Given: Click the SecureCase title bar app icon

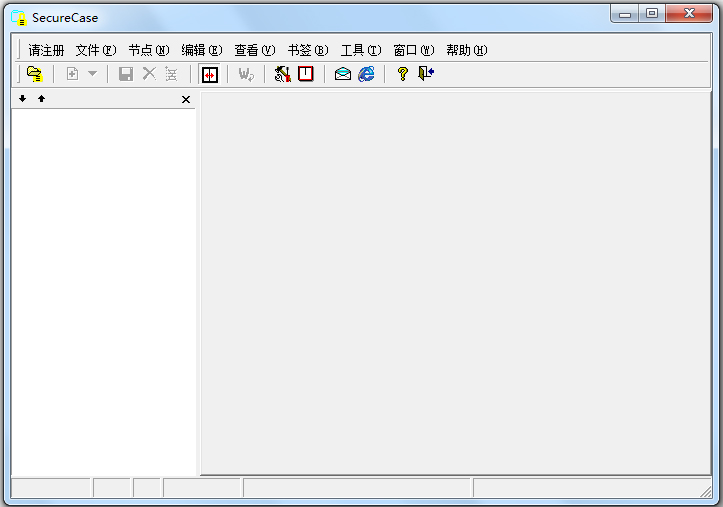Looking at the screenshot, I should (x=18, y=18).
